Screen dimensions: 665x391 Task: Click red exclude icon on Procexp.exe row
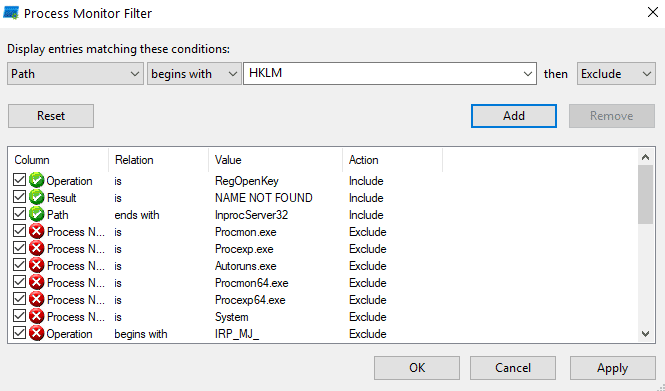(37, 248)
